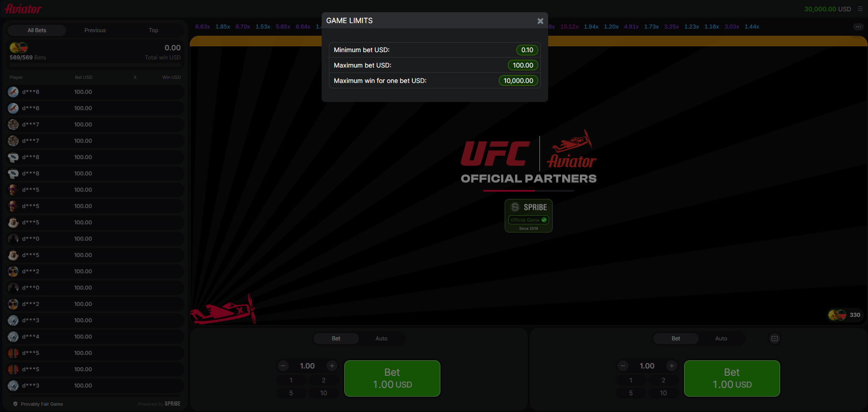The image size is (868, 412).
Task: Close the Game Limits dialog
Action: [540, 21]
